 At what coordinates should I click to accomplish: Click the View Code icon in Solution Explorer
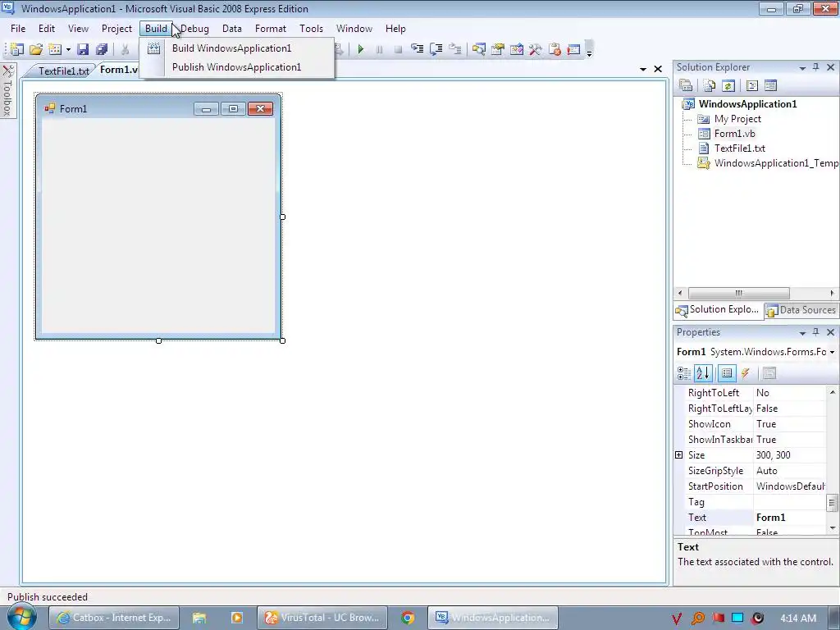[751, 85]
